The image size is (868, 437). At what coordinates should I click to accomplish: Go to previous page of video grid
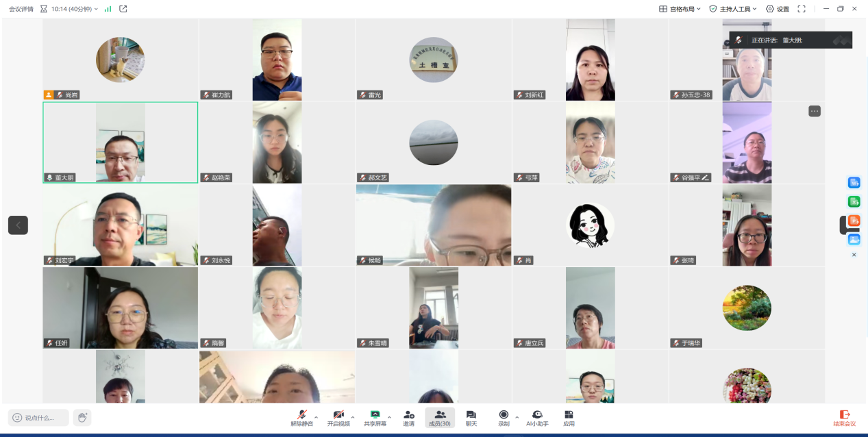pyautogui.click(x=18, y=225)
